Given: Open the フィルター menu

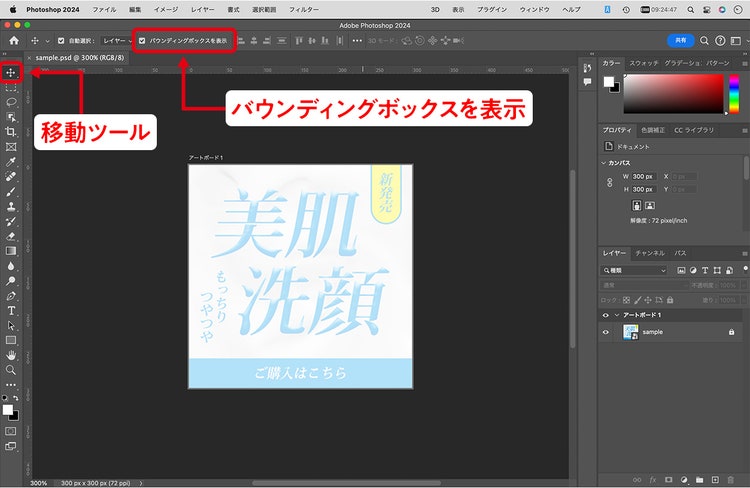Looking at the screenshot, I should click(x=304, y=10).
